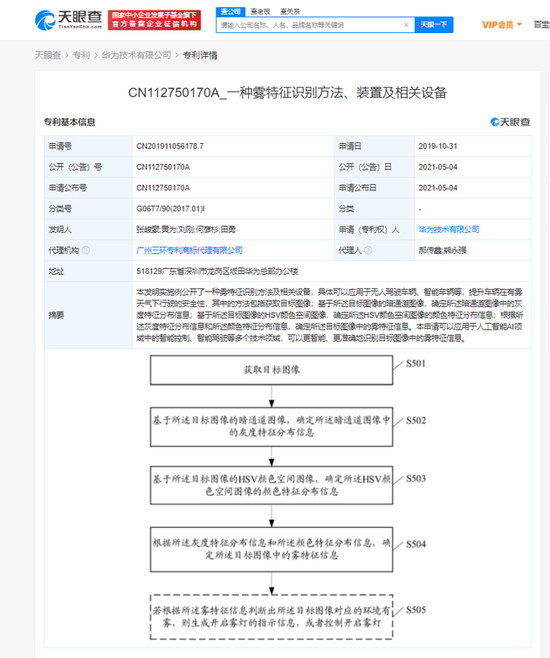Select the 查老板 search tab
The width and height of the screenshot is (550, 658).
(x=261, y=11)
